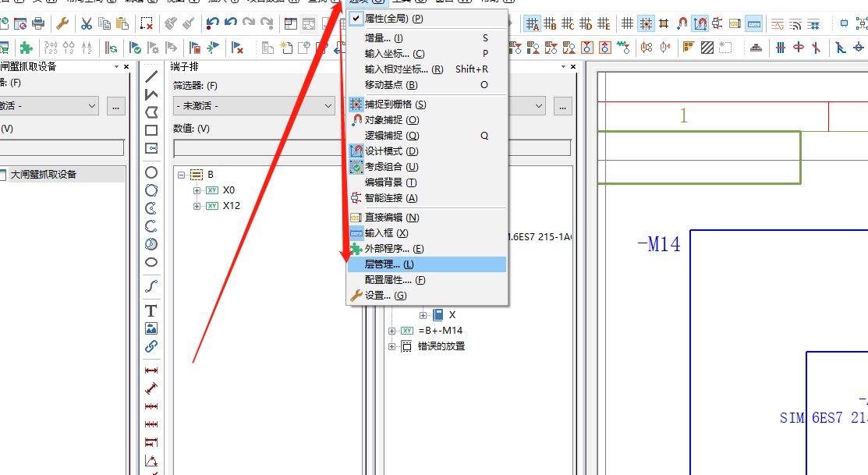Select the hyperlink tool icon

pos(151,346)
